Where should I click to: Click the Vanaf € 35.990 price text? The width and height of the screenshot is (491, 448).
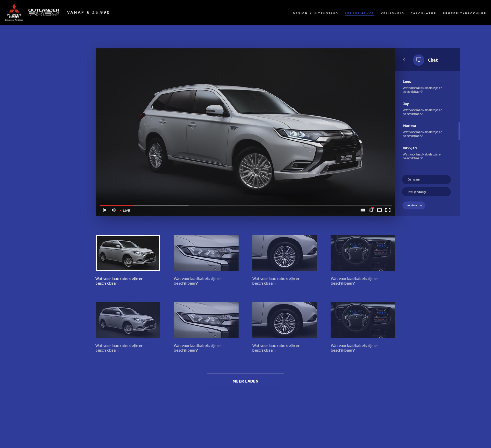[88, 12]
